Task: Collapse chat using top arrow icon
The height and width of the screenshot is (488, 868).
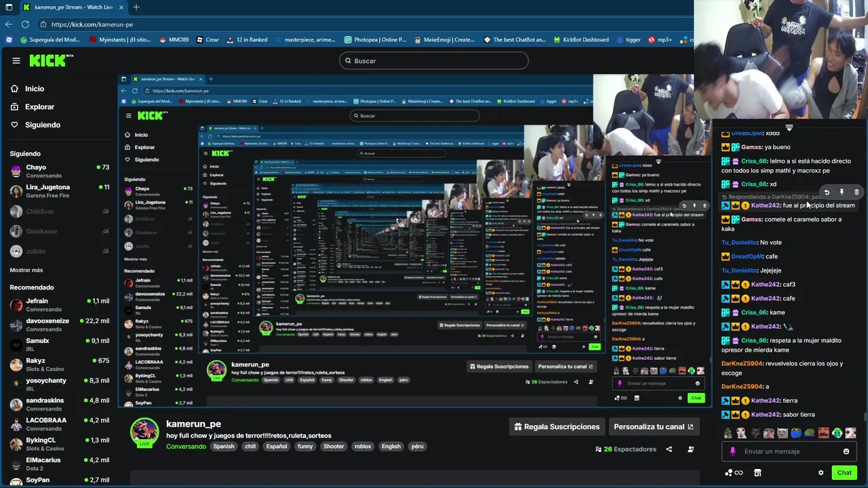Action: pyautogui.click(x=789, y=127)
